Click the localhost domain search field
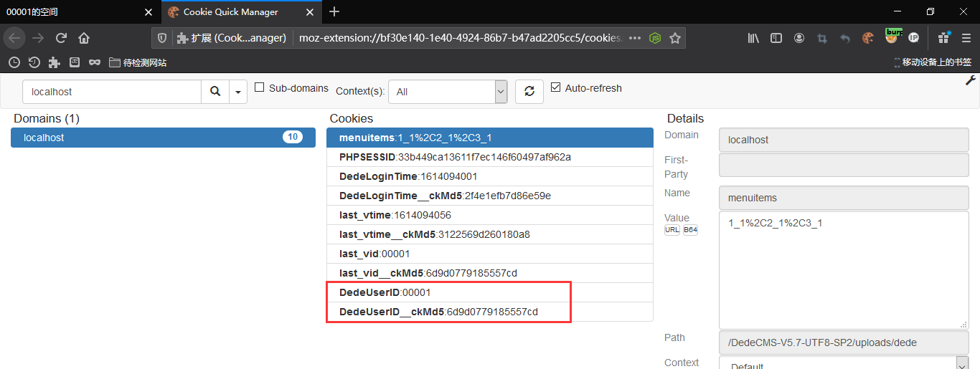Image resolution: width=980 pixels, height=369 pixels. click(112, 92)
